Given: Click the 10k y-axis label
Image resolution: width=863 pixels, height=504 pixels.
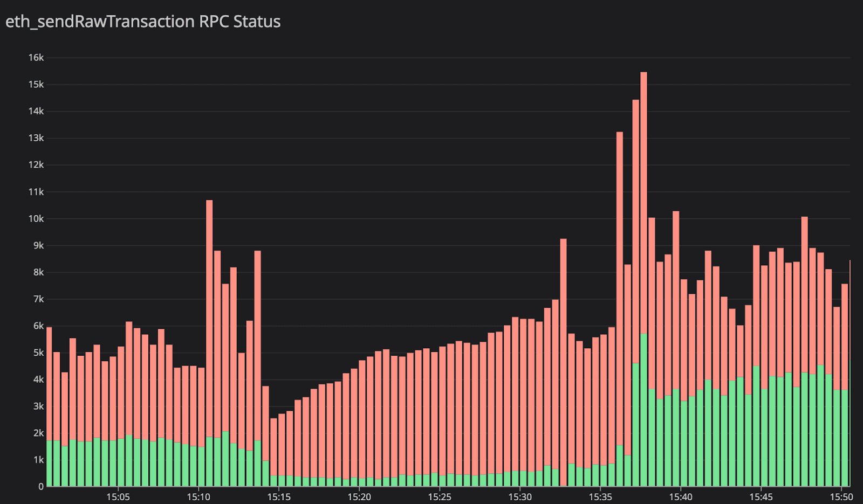Looking at the screenshot, I should 36,219.
